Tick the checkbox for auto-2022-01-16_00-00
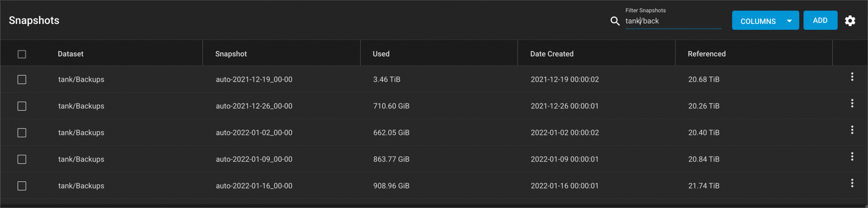The height and width of the screenshot is (208, 868). pyautogui.click(x=22, y=186)
